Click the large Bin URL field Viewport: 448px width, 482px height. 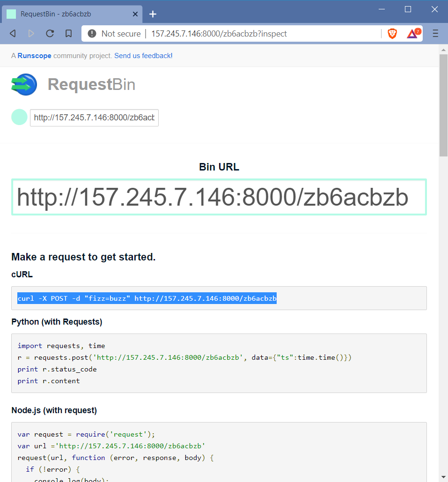(x=219, y=197)
